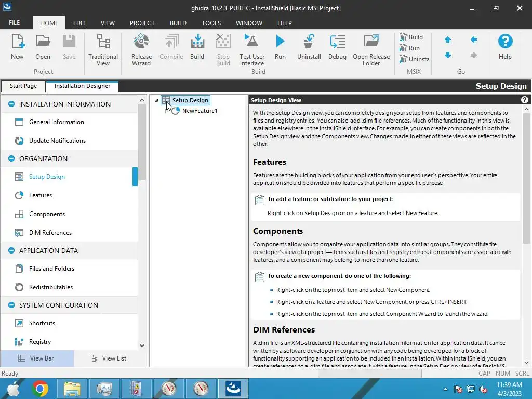Launch the Release Wizard
The height and width of the screenshot is (399, 532).
pos(141,49)
